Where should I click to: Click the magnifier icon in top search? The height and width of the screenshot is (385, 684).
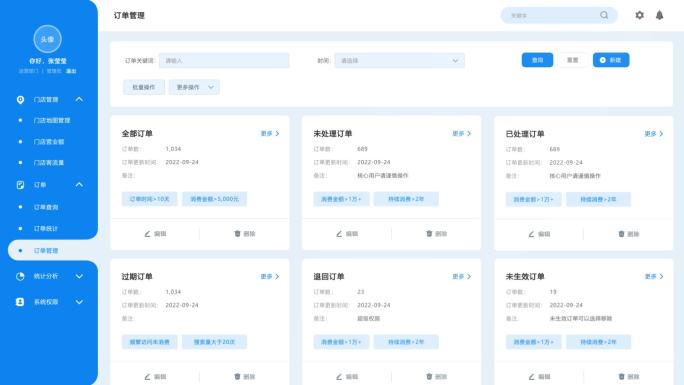coord(604,15)
